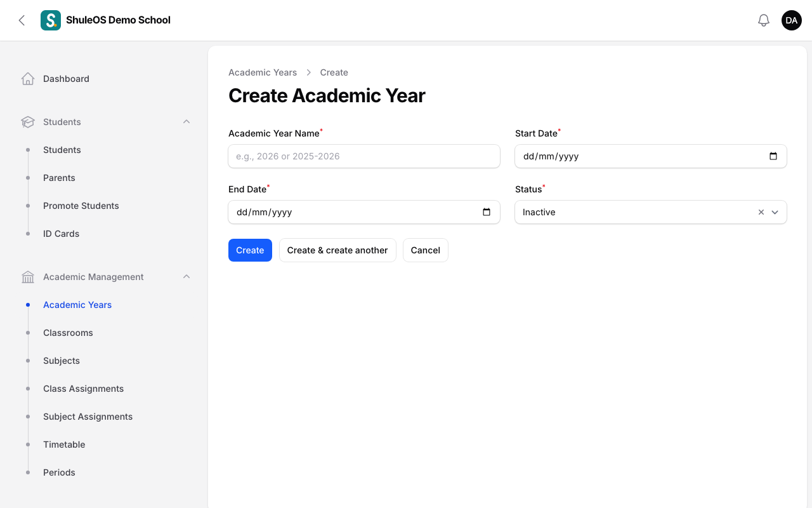Collapse the Students sidebar group
812x508 pixels.
pos(187,122)
